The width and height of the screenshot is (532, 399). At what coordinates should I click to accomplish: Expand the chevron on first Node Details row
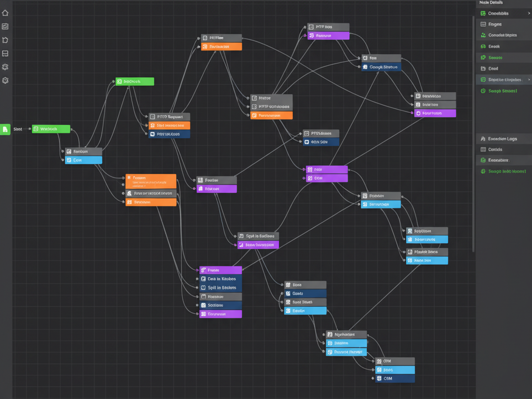click(x=529, y=13)
